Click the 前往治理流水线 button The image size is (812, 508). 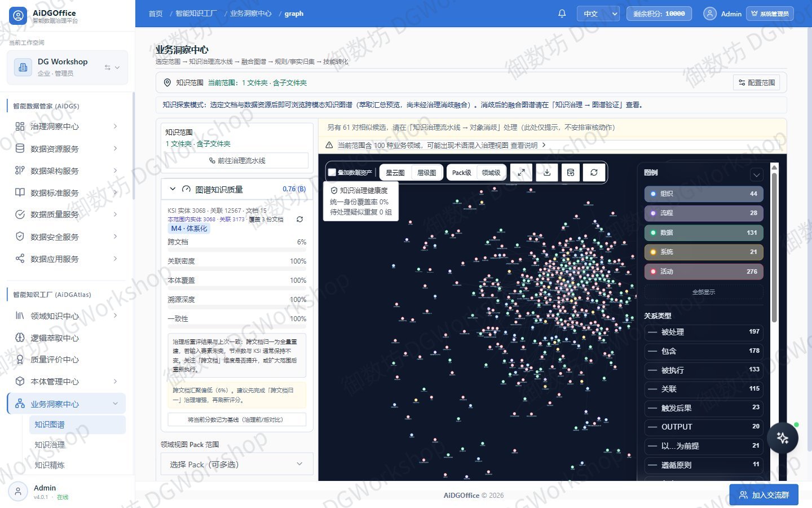pos(237,160)
